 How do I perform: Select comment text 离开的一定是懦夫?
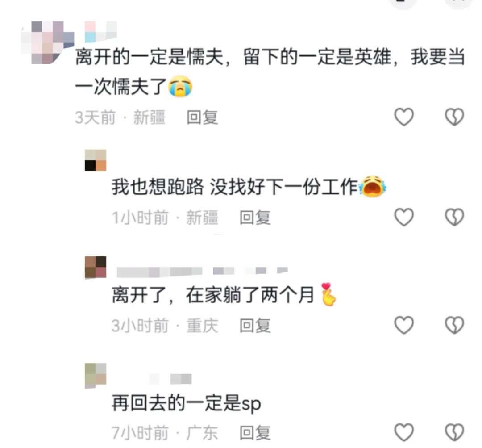click(x=149, y=57)
